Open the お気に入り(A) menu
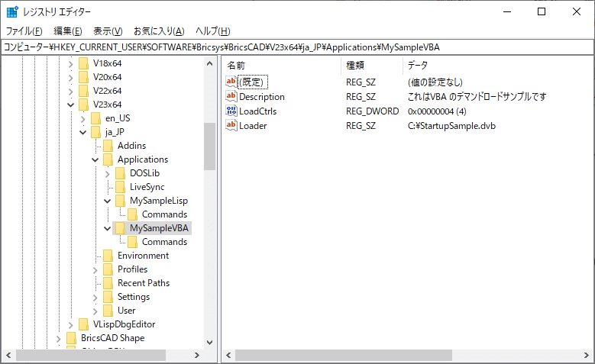The width and height of the screenshot is (595, 364). click(159, 31)
